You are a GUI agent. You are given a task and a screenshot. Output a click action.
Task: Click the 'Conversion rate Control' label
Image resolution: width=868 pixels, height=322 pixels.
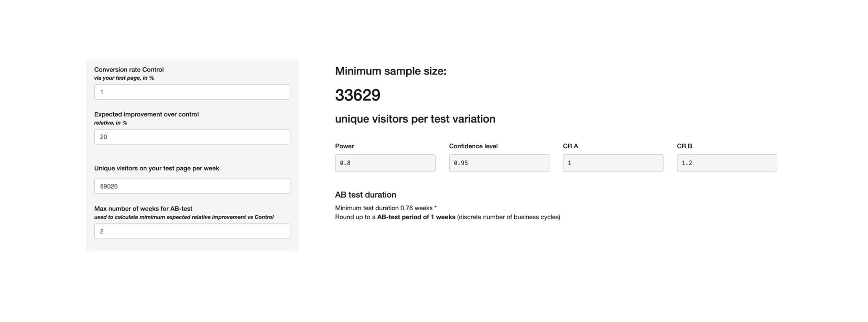(129, 69)
